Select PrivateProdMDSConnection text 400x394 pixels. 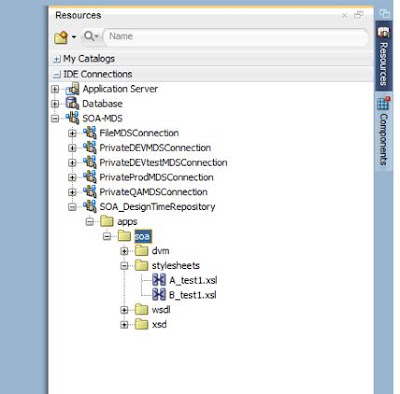click(156, 177)
